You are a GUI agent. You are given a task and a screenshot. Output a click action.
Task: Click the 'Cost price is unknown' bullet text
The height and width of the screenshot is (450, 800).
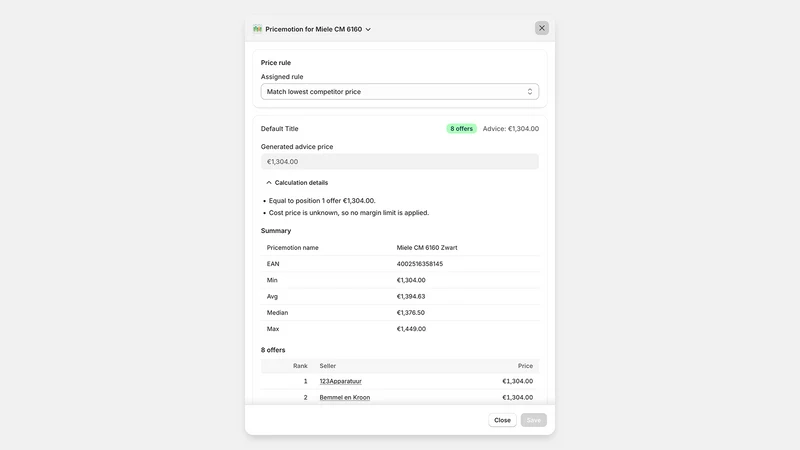click(349, 213)
